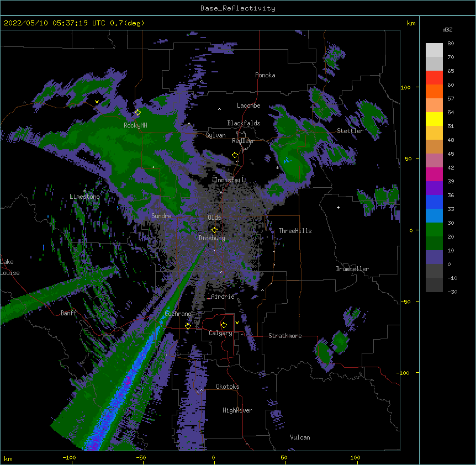The height and width of the screenshot is (465, 476).
Task: Click the Sundre city label
Action: click(161, 216)
